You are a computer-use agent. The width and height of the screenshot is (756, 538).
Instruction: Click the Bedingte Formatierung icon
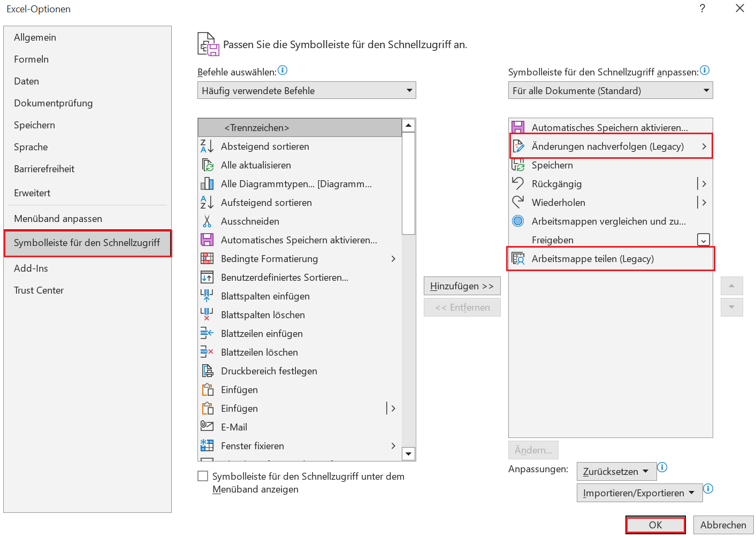tap(207, 258)
